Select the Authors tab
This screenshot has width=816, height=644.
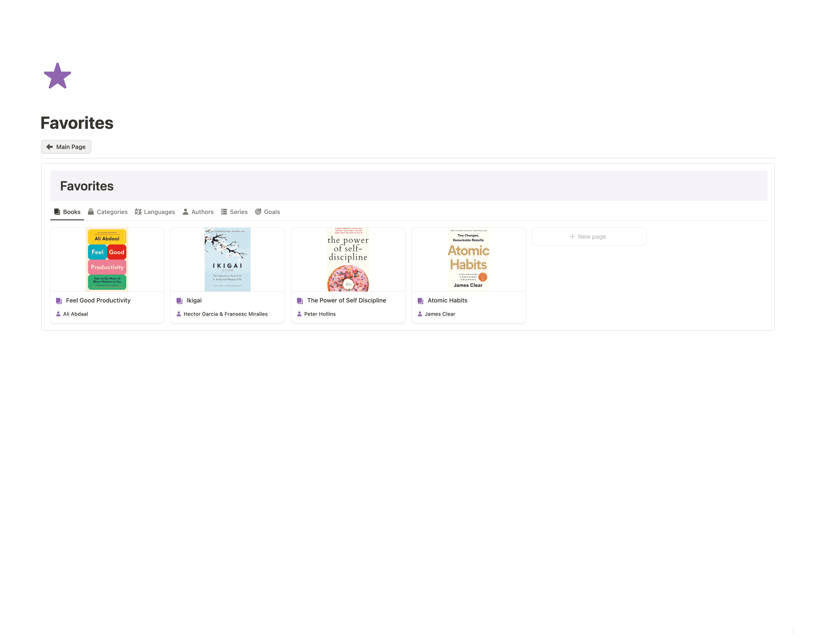pos(198,212)
